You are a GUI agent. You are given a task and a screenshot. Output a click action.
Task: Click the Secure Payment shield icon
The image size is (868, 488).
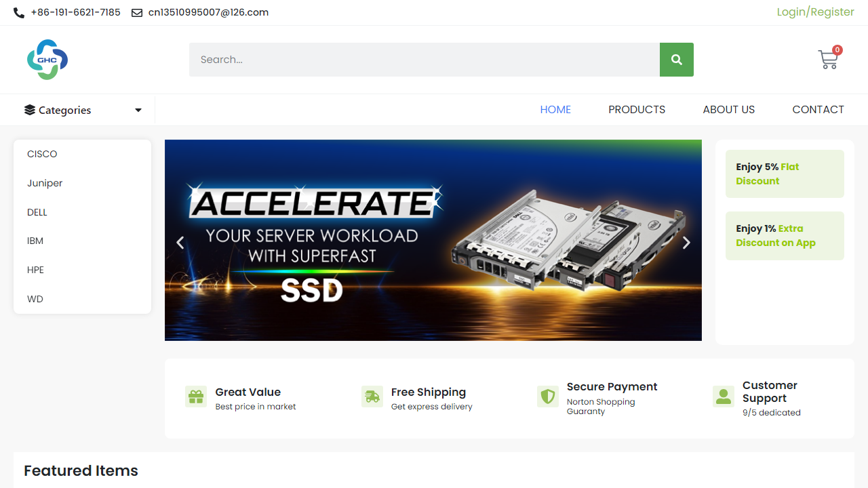point(548,396)
